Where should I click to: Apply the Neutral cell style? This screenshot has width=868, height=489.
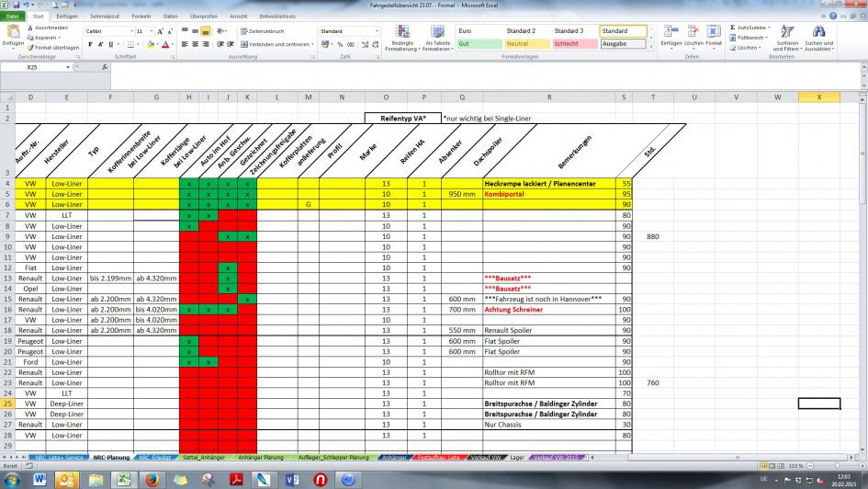[527, 44]
